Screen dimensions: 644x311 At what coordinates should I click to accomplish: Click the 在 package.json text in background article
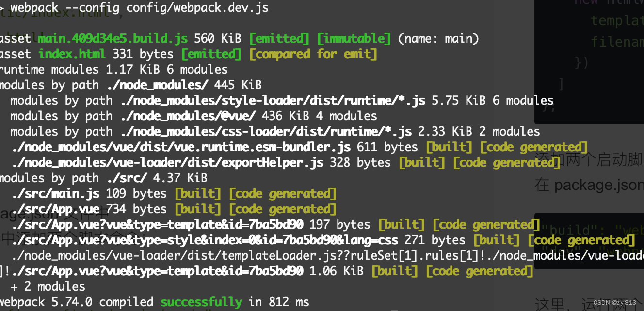(x=589, y=185)
